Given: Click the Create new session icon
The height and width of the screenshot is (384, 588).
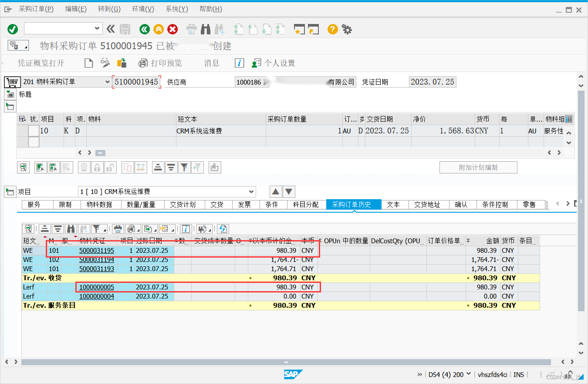Looking at the screenshot, I should pos(299,29).
